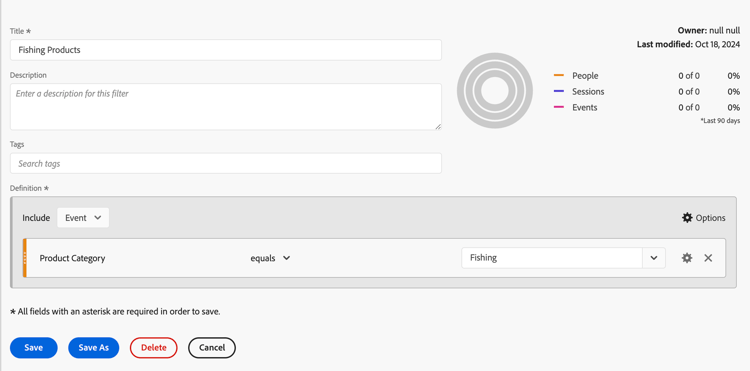Viewport: 750px width, 371px height.
Task: Click the blue Sessions color marker
Action: point(559,91)
